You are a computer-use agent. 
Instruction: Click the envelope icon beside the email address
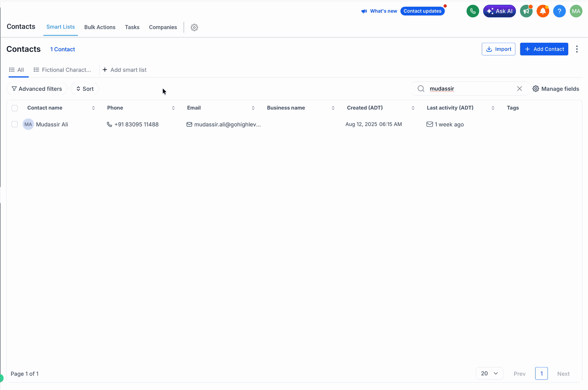(x=190, y=124)
